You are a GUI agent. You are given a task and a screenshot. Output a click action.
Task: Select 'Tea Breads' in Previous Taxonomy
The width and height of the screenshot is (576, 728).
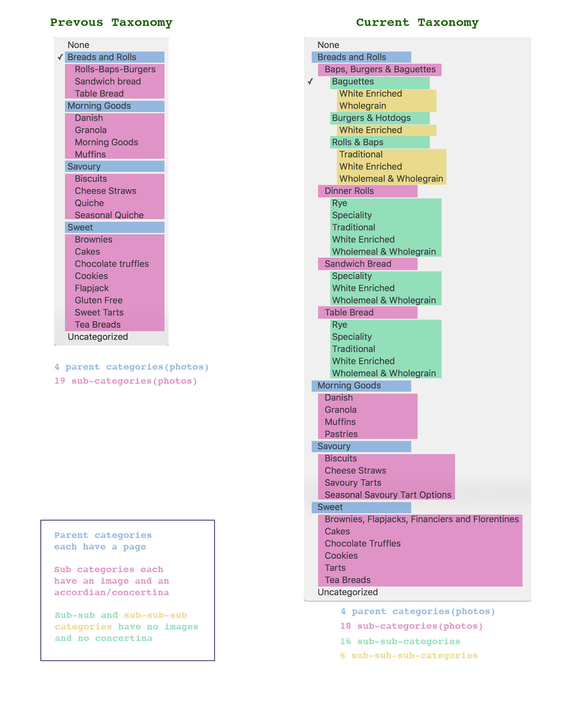[98, 324]
